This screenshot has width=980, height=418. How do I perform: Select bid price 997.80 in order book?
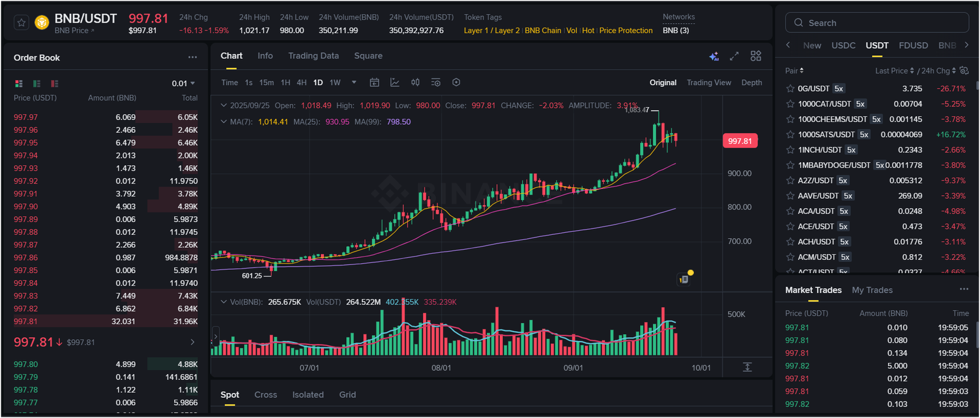(26, 364)
